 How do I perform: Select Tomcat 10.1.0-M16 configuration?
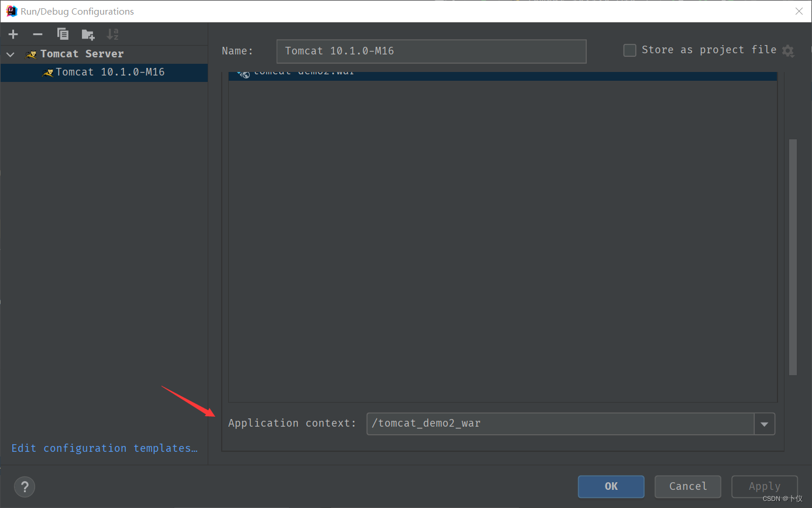(104, 73)
